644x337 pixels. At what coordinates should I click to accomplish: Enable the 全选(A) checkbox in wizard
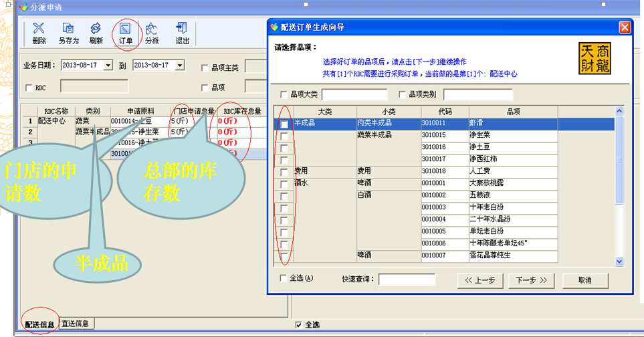click(284, 278)
